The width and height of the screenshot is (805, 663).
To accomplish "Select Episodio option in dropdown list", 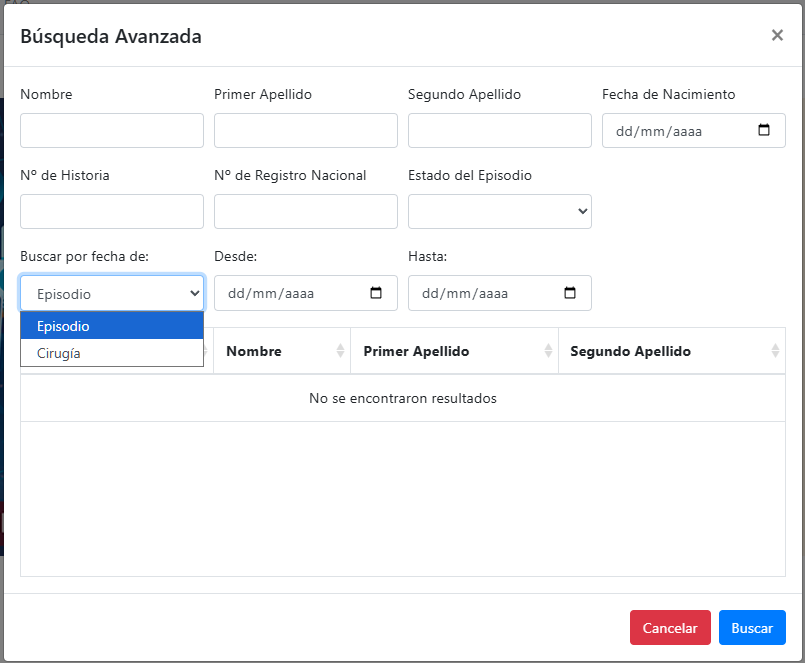I will [x=112, y=326].
